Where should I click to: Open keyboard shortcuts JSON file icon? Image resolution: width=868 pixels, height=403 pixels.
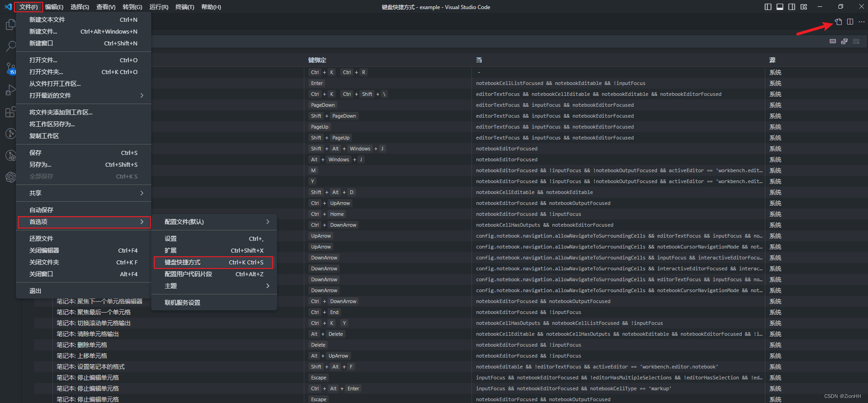point(838,22)
